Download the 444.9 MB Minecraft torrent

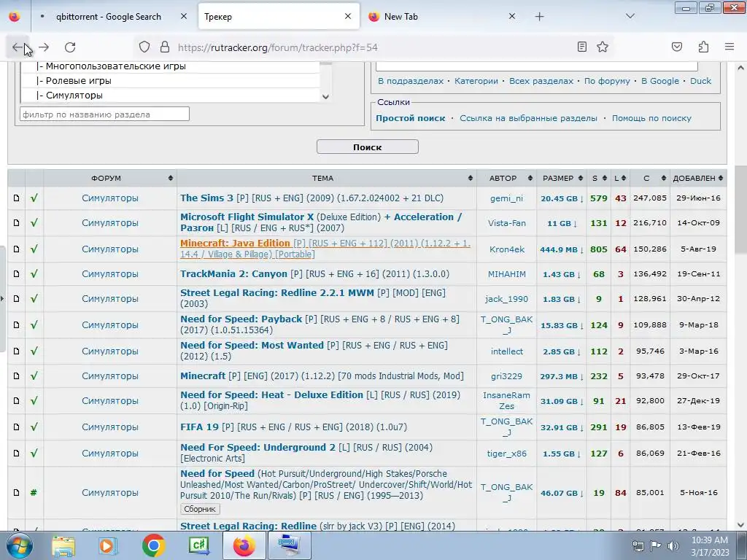(x=562, y=249)
